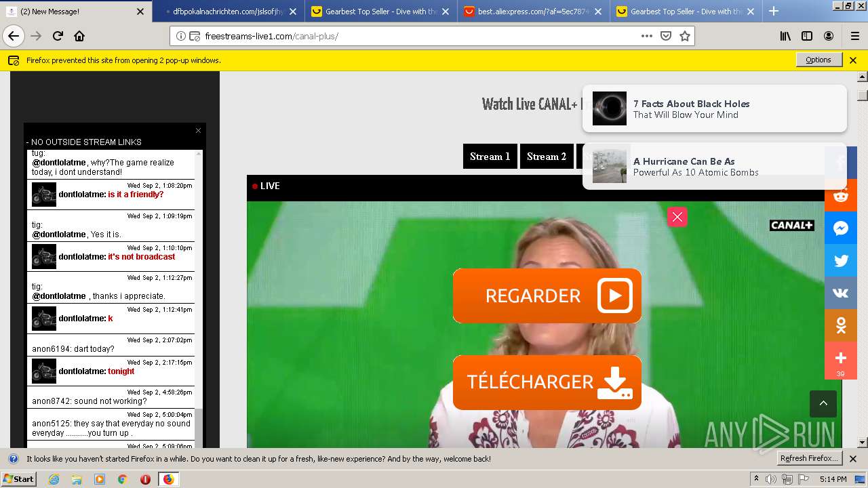The image size is (868, 488).
Task: Close the overlay ad with pink X
Action: click(677, 217)
